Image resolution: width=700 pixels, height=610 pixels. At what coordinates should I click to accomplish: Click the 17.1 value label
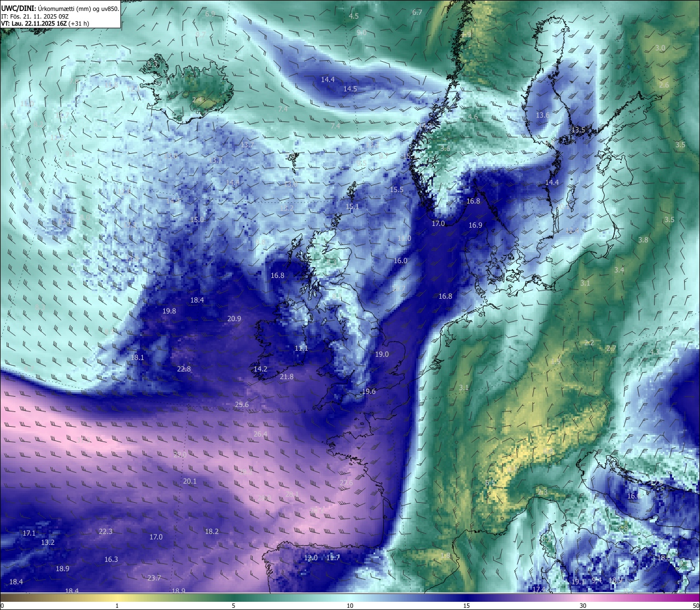point(29,533)
